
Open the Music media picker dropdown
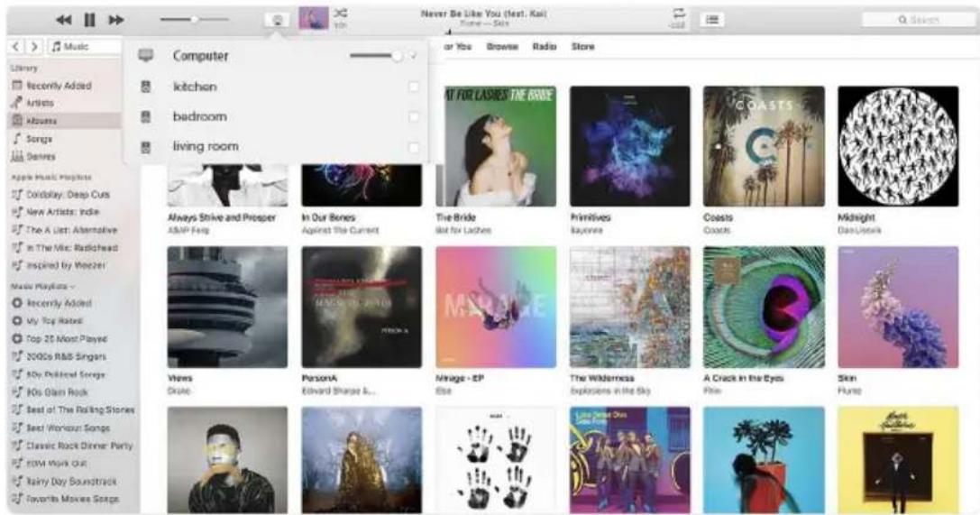tap(85, 46)
